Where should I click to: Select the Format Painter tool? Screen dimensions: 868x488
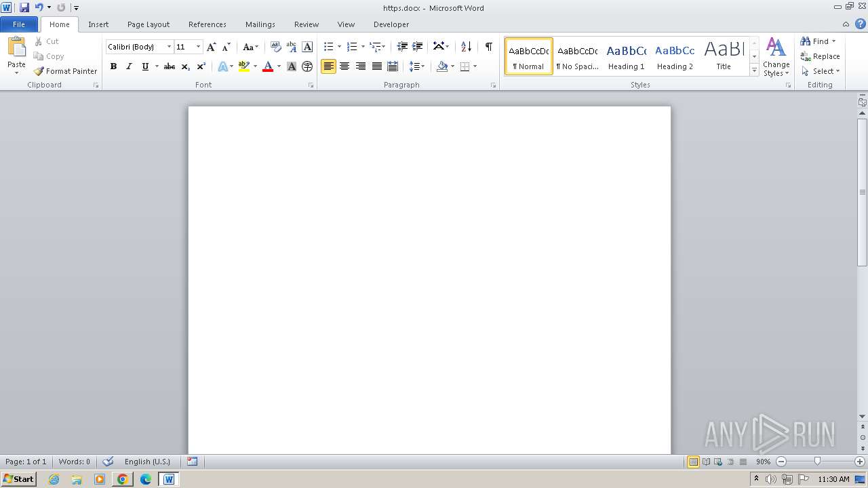point(65,71)
